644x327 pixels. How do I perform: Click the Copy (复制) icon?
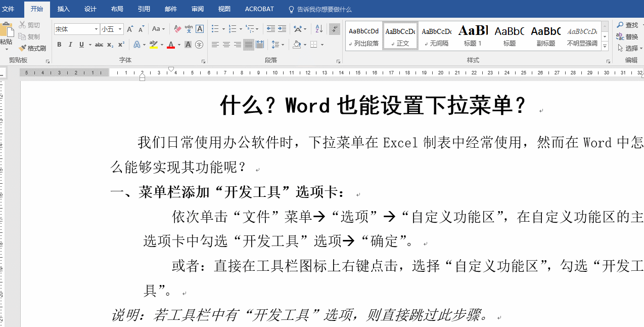coord(22,36)
